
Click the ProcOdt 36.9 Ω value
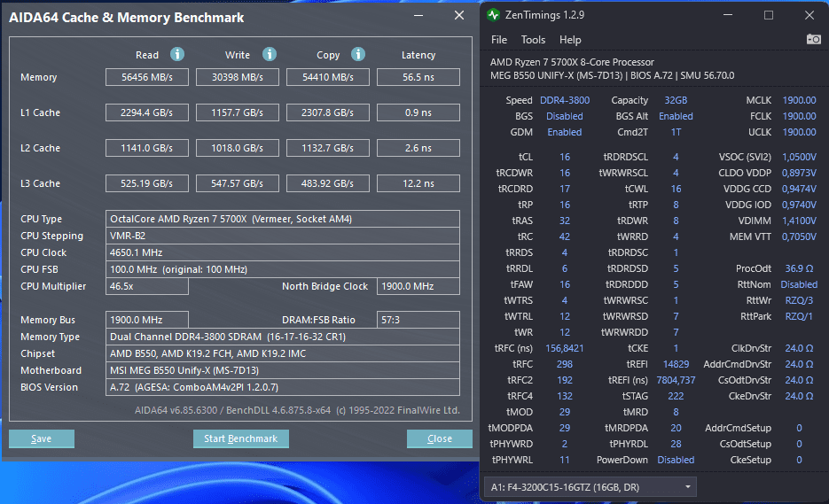click(x=799, y=268)
